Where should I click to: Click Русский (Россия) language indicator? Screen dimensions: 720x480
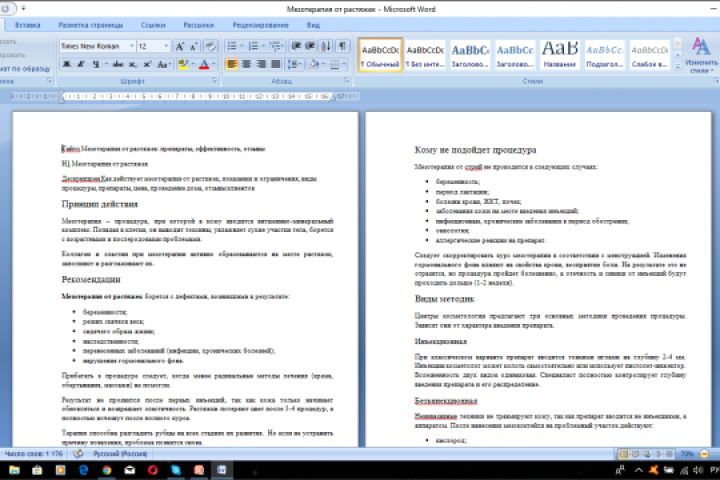pyautogui.click(x=120, y=454)
